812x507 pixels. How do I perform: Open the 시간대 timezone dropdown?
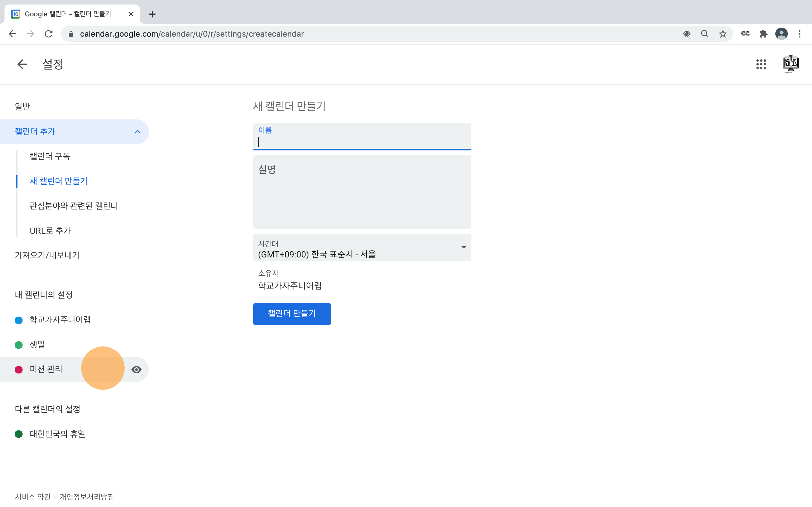tap(362, 248)
